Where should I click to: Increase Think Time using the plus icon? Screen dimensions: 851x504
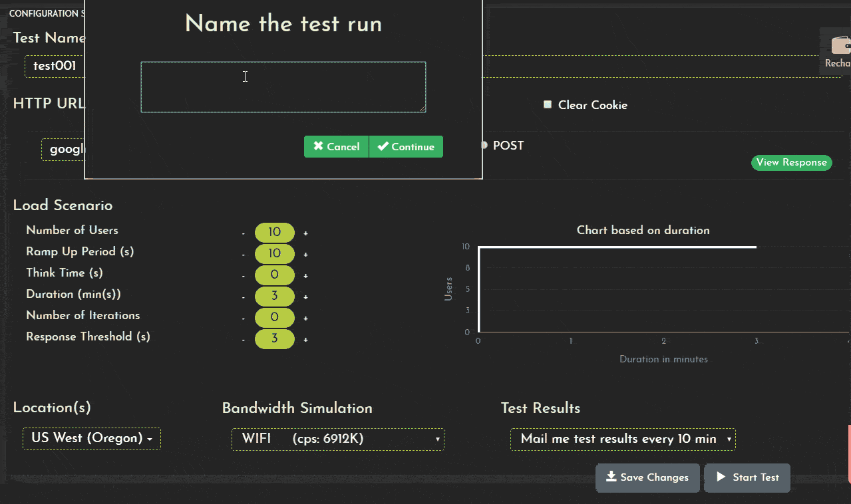[x=305, y=275]
